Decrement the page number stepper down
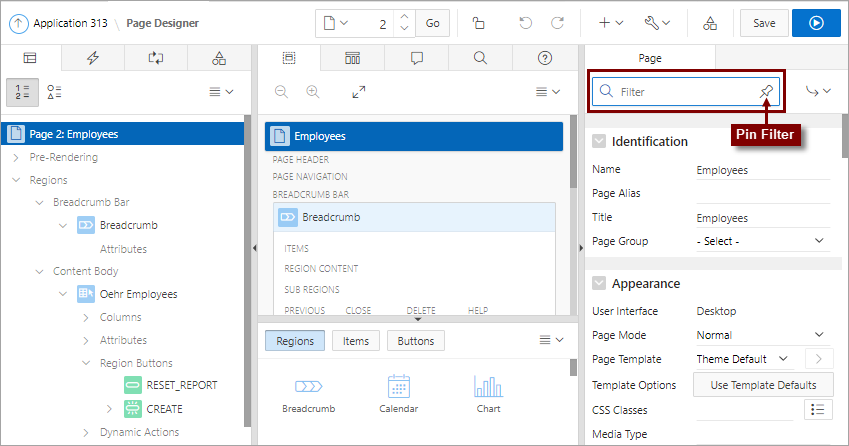This screenshot has width=849, height=446. pyautogui.click(x=404, y=28)
